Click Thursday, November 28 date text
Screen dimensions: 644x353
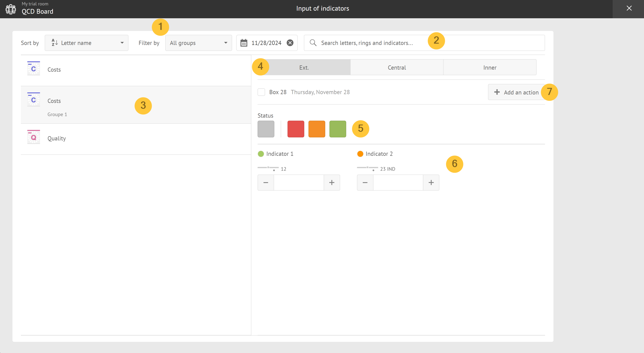tap(320, 92)
